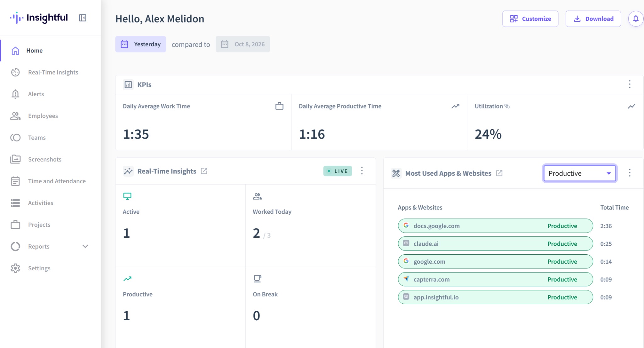Open Most Used Apps external link icon
The image size is (644, 348).
(x=499, y=173)
